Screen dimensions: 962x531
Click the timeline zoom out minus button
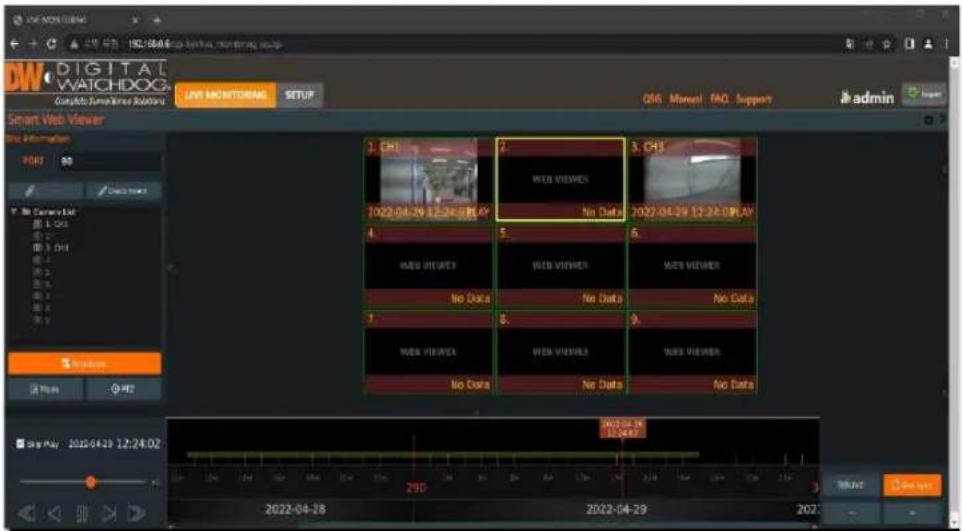850,512
